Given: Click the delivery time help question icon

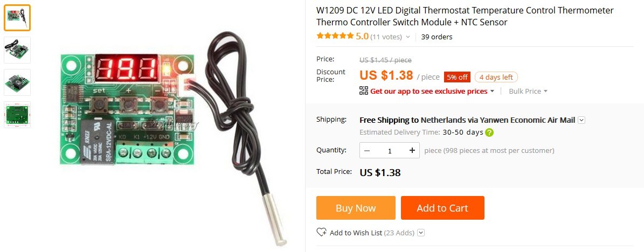Looking at the screenshot, I should tap(489, 132).
